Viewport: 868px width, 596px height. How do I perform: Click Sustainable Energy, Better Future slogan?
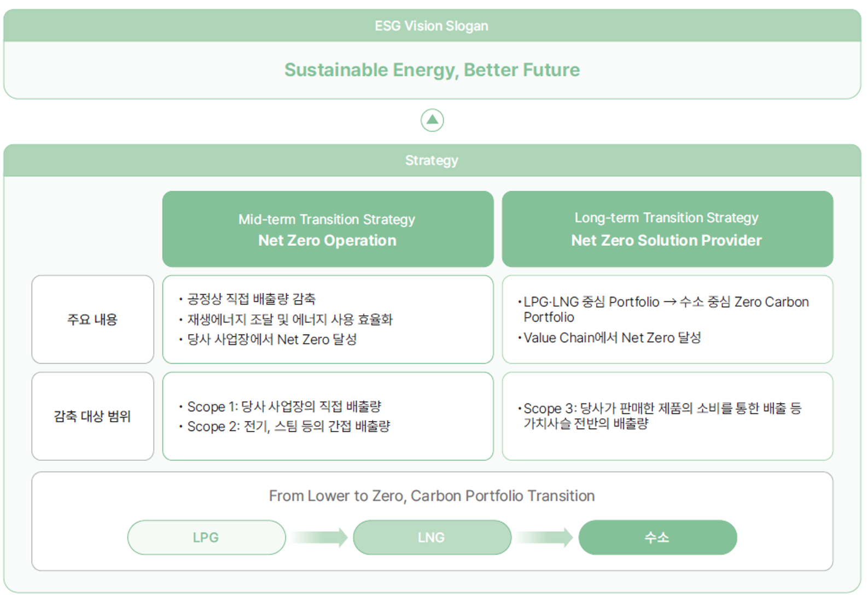tap(432, 70)
